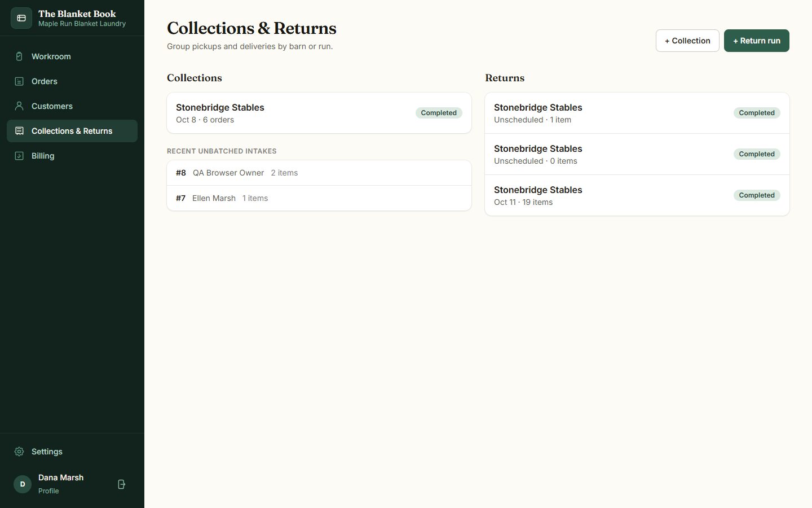Open the Oct 11 return with 19 items
The width and height of the screenshot is (812, 508).
[x=637, y=195]
